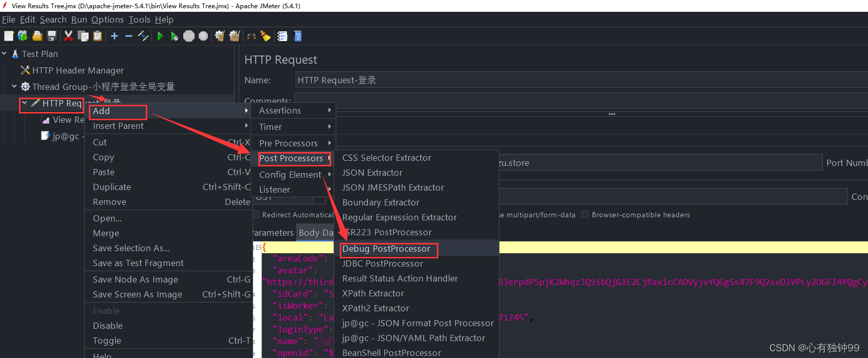The height and width of the screenshot is (358, 868).
Task: Choose CSS Selector Extractor entry
Action: pos(417,158)
